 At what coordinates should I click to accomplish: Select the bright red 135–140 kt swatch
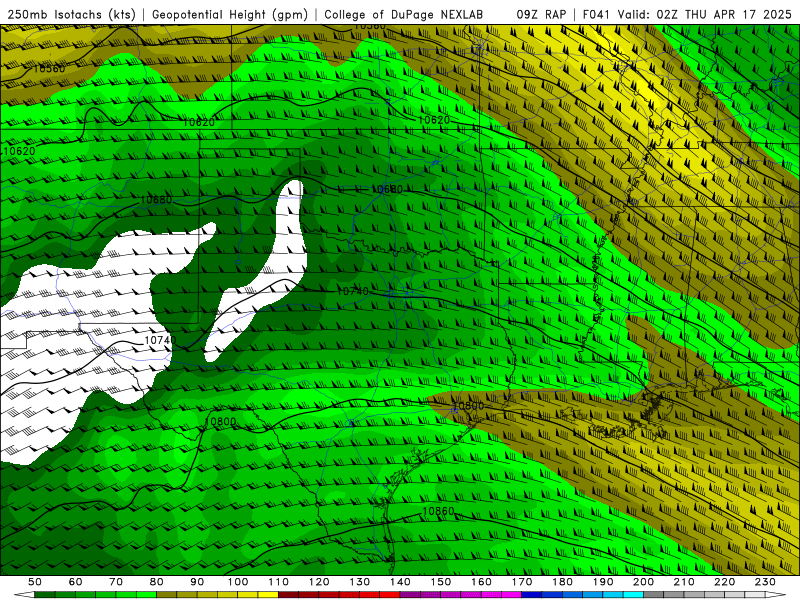pos(390,595)
